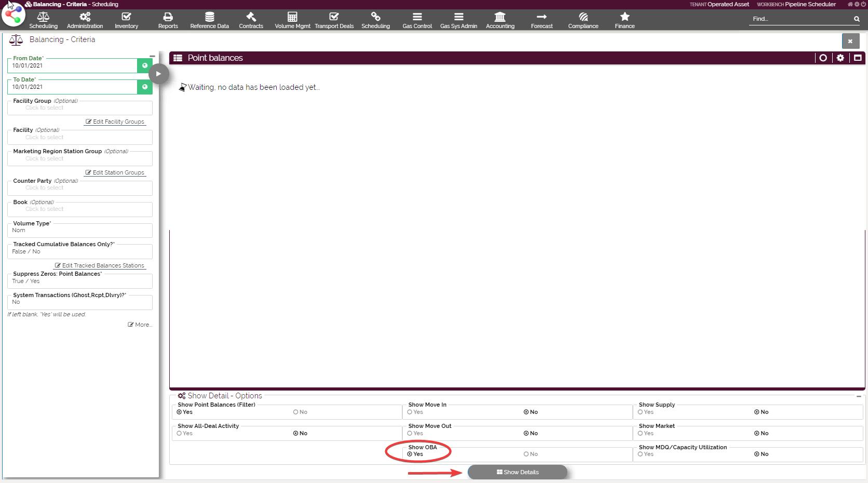Select No for Show OBA
Image resolution: width=868 pixels, height=483 pixels.
[x=526, y=454]
